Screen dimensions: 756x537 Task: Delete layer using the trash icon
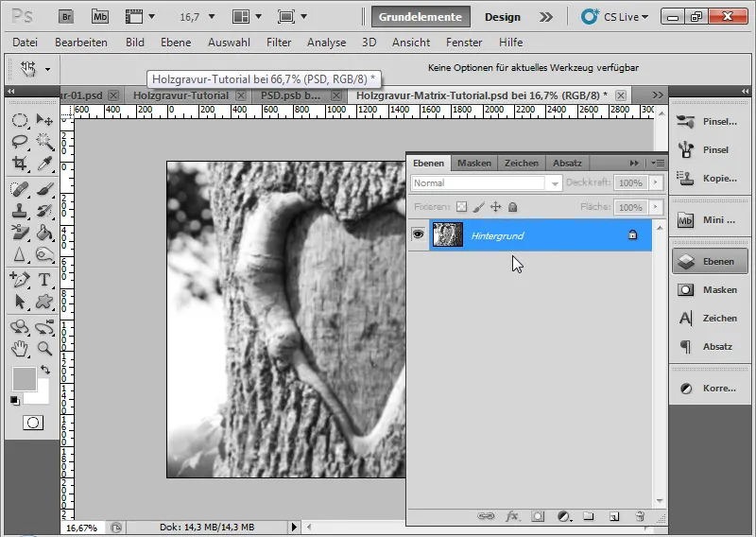tap(640, 516)
